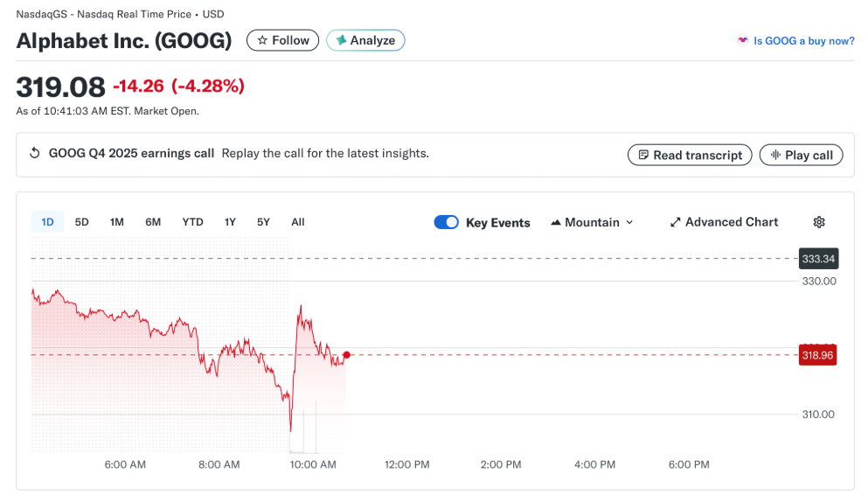Click the transcript icon in Read transcript
Image resolution: width=868 pixels, height=494 pixels.
[x=642, y=155]
